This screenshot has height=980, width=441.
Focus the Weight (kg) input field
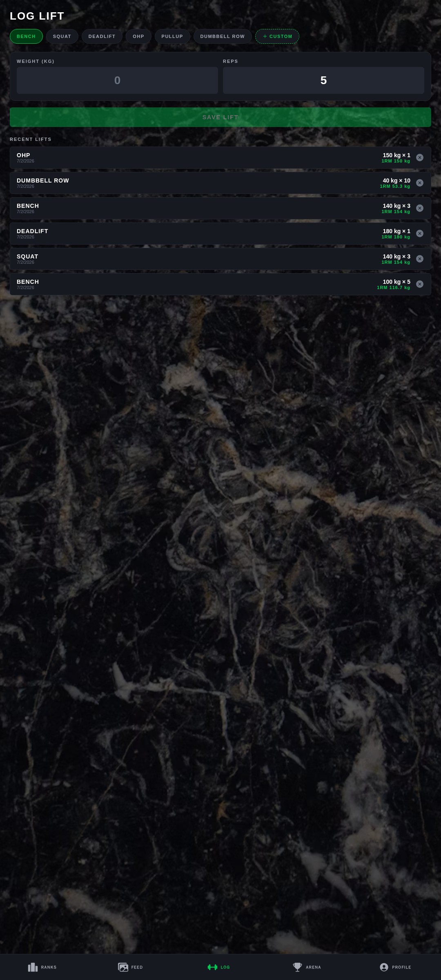(x=117, y=80)
